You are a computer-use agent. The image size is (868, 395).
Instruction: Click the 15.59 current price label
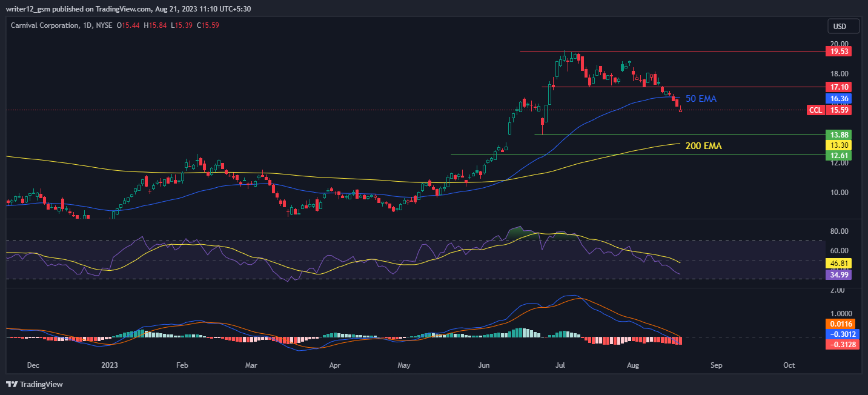pyautogui.click(x=839, y=110)
